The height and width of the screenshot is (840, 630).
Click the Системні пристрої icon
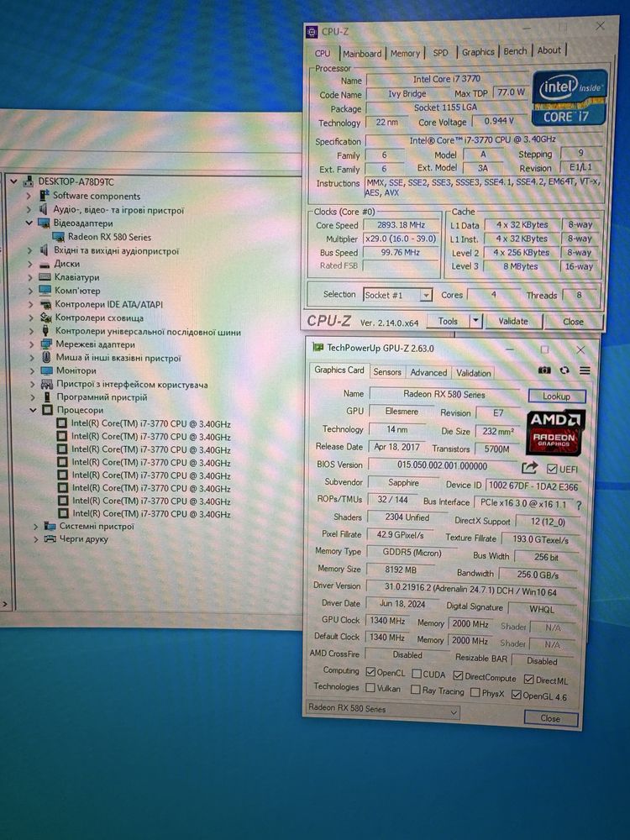point(50,526)
